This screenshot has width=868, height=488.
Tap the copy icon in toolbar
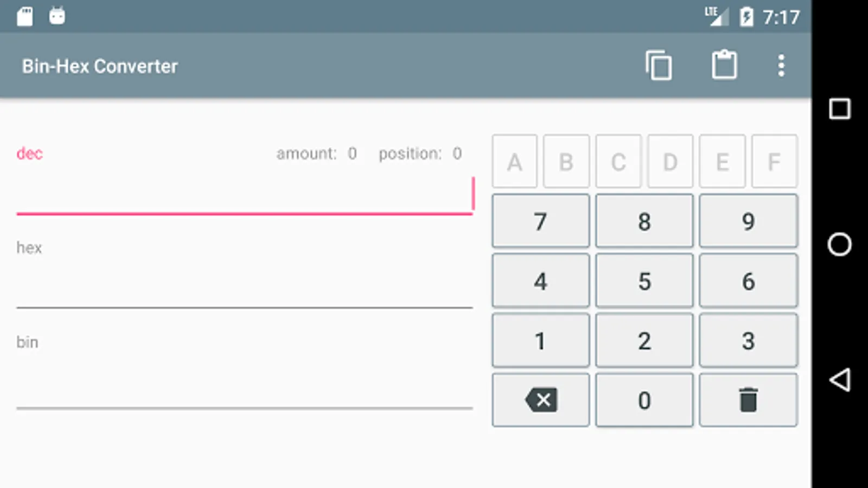[659, 66]
